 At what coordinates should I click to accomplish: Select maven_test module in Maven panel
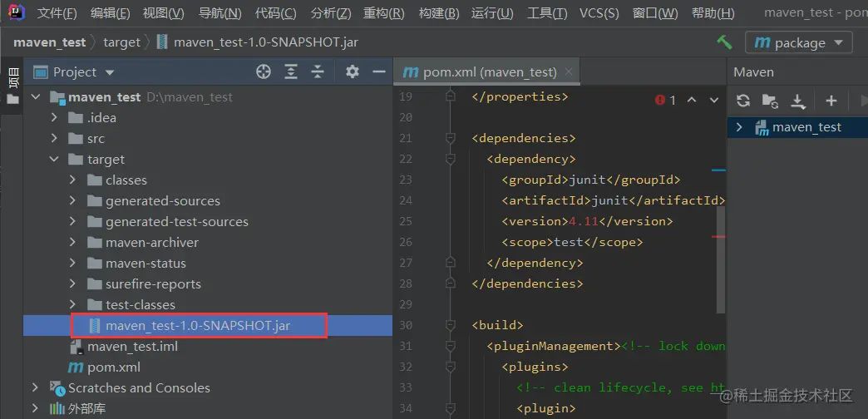click(x=806, y=127)
